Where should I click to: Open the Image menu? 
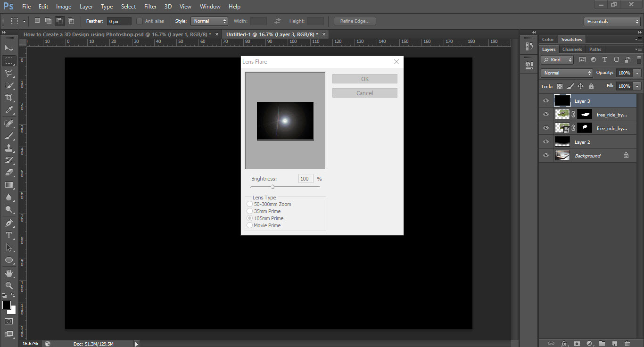pos(64,7)
